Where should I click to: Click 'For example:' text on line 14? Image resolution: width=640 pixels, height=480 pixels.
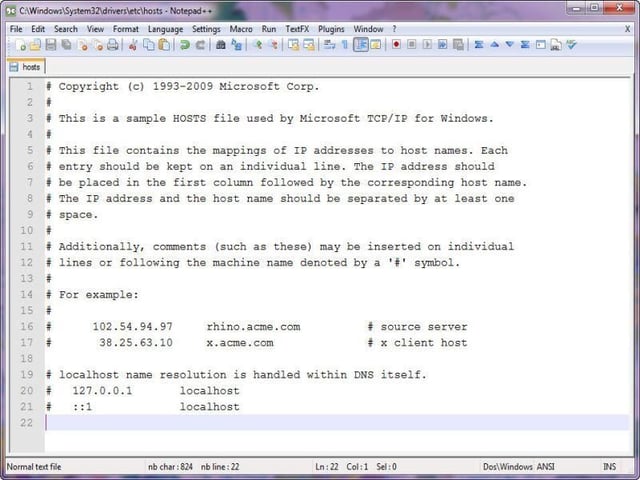tap(98, 295)
